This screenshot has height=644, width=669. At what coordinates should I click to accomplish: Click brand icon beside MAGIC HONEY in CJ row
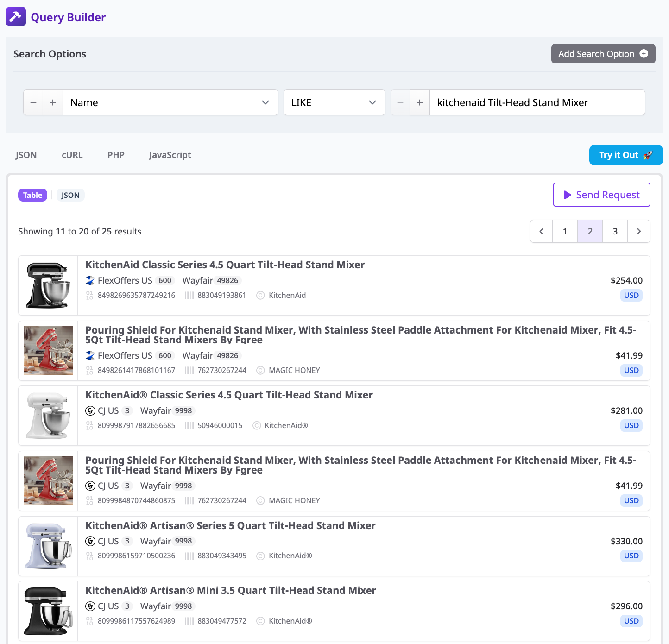point(260,500)
